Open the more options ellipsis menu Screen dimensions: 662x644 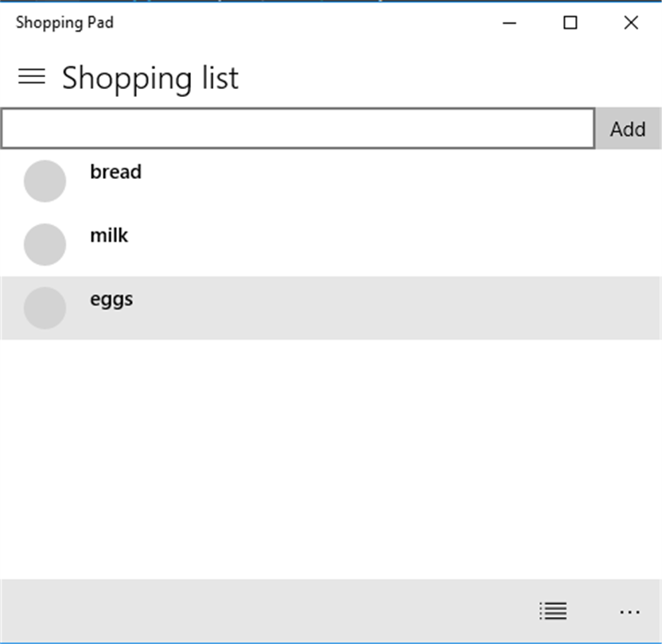tap(629, 611)
